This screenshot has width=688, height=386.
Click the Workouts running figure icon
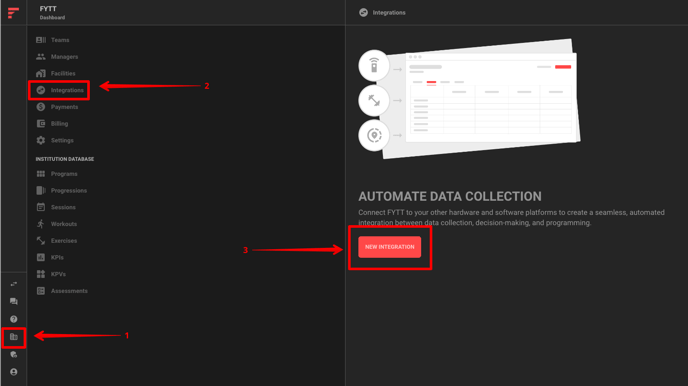(41, 224)
